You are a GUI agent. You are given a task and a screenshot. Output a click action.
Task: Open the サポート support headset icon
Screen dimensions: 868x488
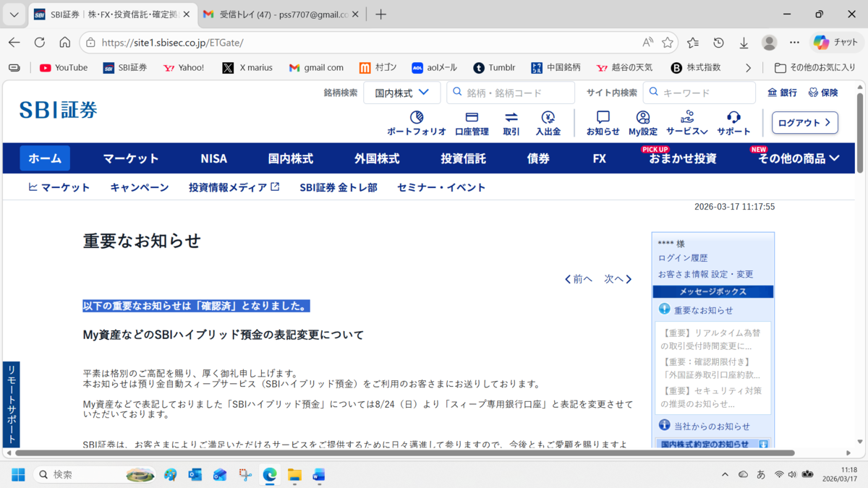point(733,124)
